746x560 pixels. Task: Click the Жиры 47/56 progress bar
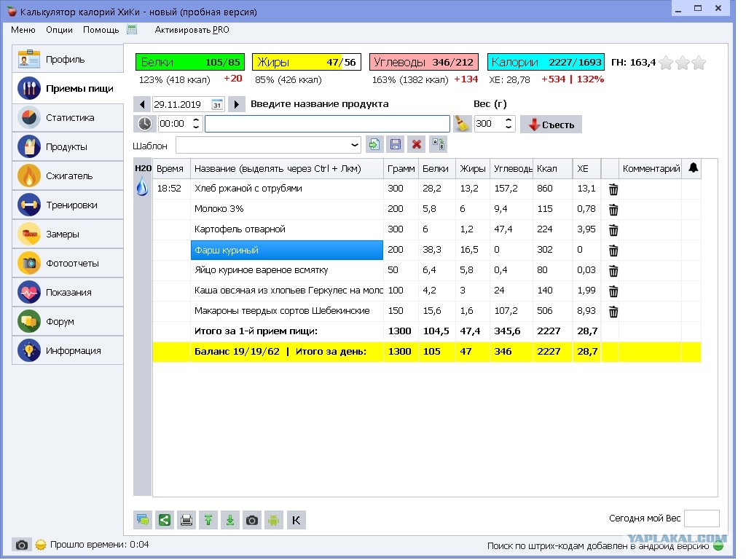click(x=307, y=63)
